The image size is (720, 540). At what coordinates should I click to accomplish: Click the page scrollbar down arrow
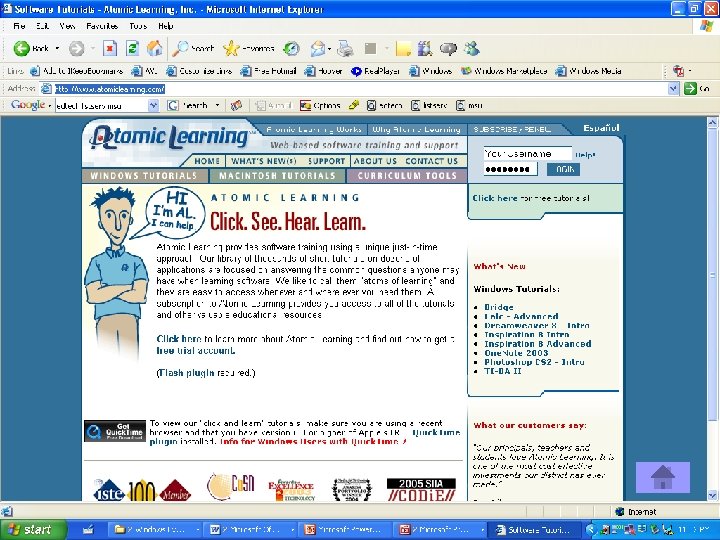pyautogui.click(x=712, y=495)
